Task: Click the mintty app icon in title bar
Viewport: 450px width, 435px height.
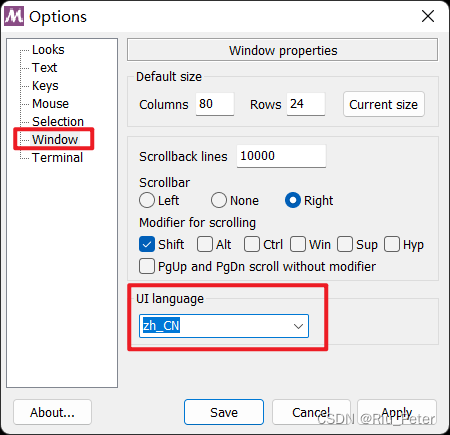Action: coord(14,16)
